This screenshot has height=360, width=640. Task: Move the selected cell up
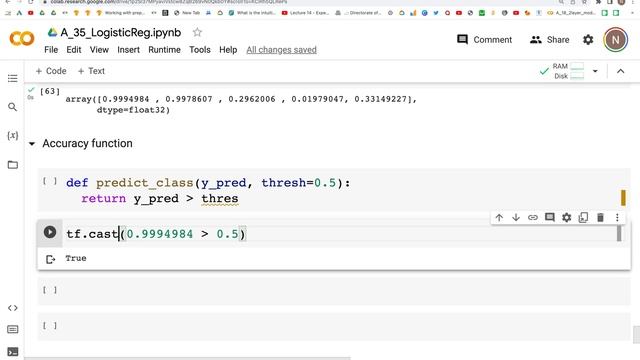tap(499, 218)
